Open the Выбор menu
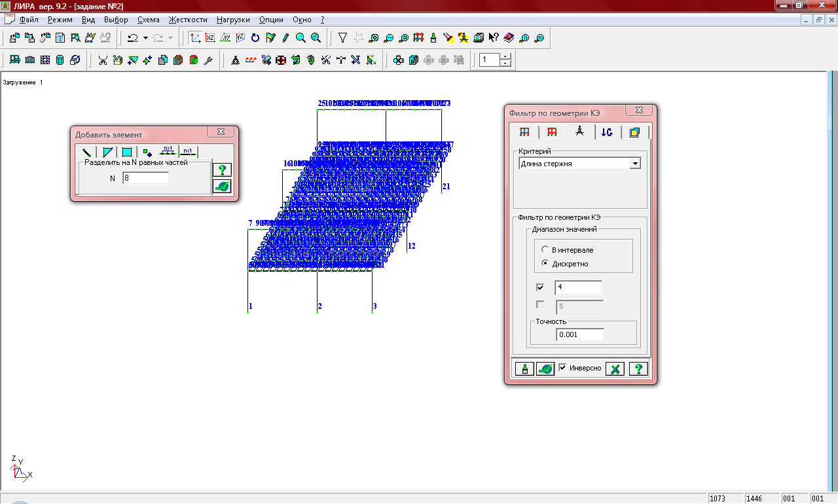838x504 pixels. [x=117, y=20]
